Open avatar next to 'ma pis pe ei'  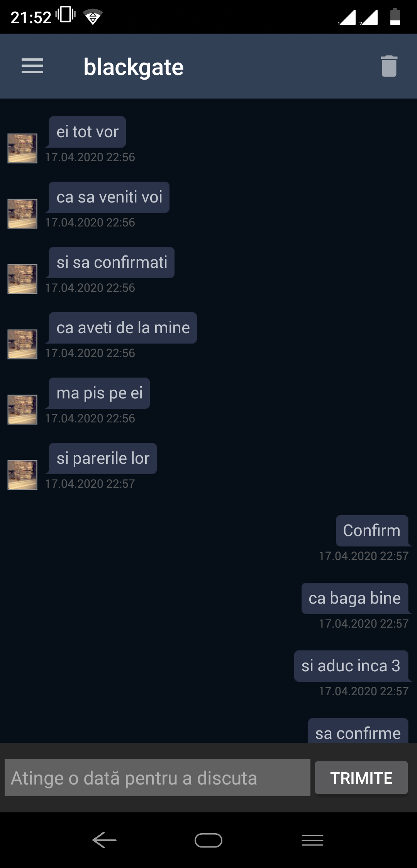(22, 410)
